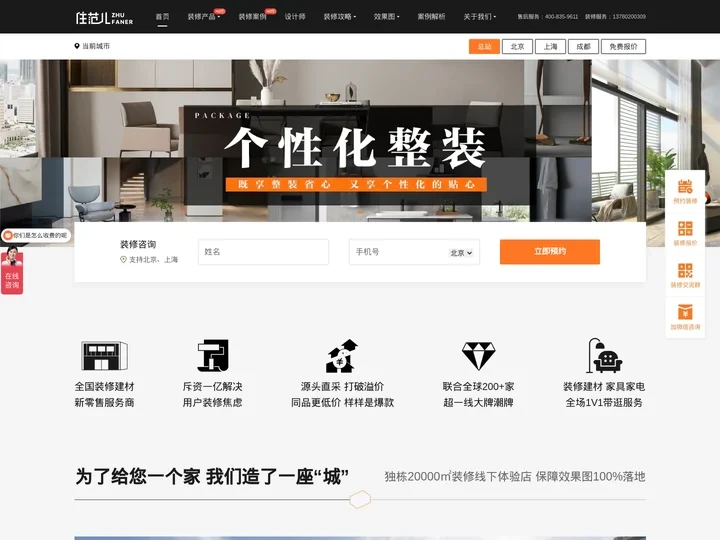Screen dimensions: 720x540
Task: Click the 超一线大牌潮牌 text
Action: point(478,403)
